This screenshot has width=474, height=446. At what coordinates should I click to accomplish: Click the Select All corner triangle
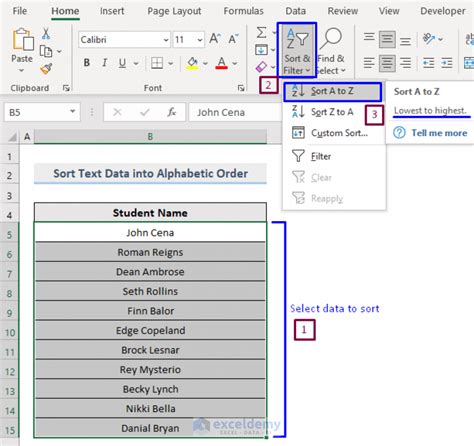(12, 137)
